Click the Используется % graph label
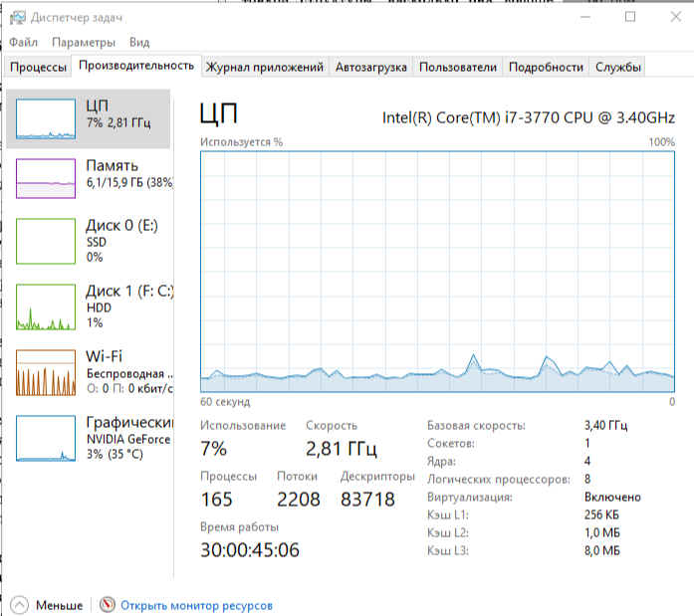 [241, 142]
